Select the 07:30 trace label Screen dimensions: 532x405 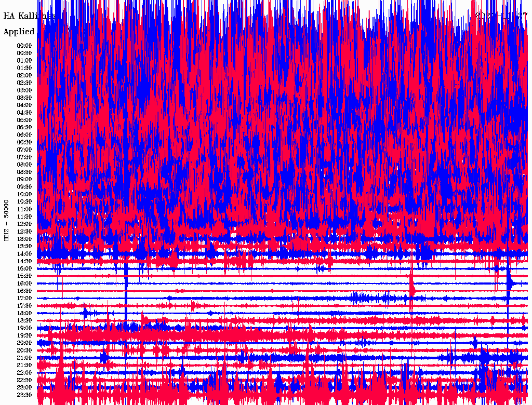click(x=24, y=157)
